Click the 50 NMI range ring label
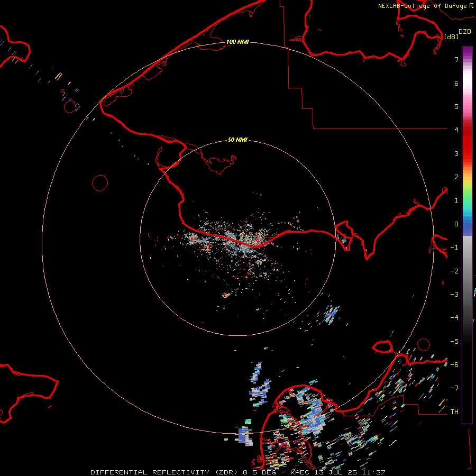 click(237, 140)
